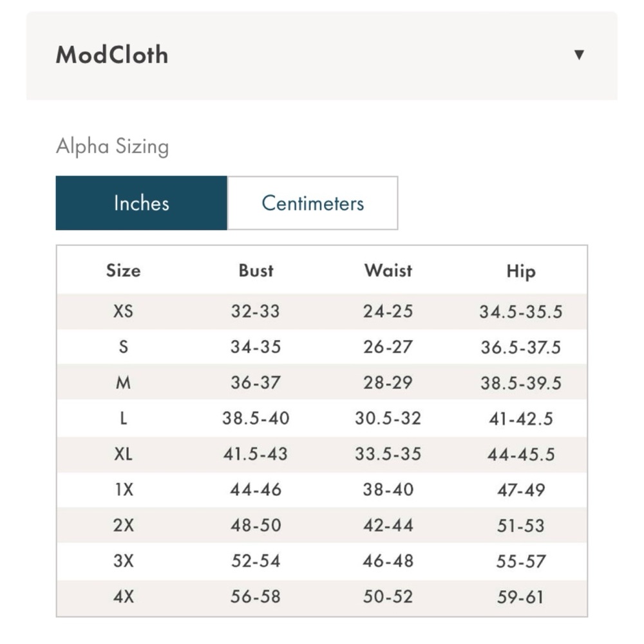Screen dimensions: 644x644
Task: Select the 1X size row label
Action: click(x=124, y=489)
